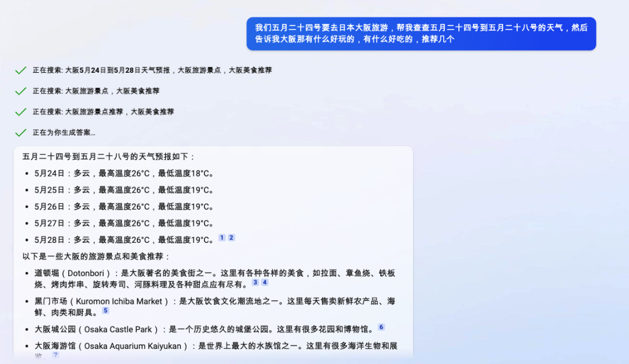The height and width of the screenshot is (364, 629).
Task: Open citation 6 after Osaka Castle Park text
Action: pos(381,327)
